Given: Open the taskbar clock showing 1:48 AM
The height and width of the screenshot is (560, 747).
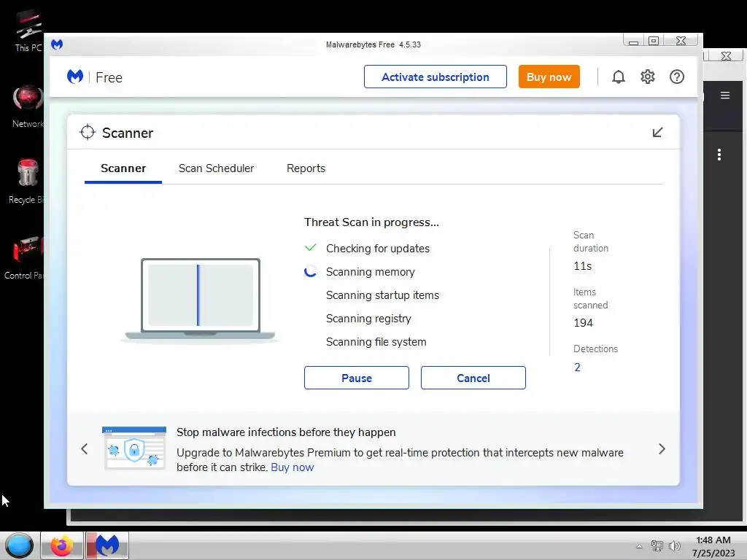Looking at the screenshot, I should click(713, 546).
